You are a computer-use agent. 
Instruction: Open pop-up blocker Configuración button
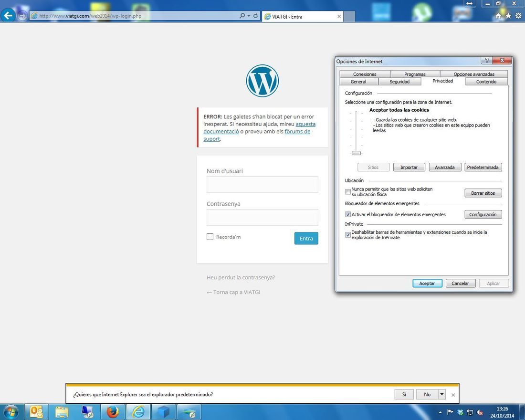click(x=483, y=214)
